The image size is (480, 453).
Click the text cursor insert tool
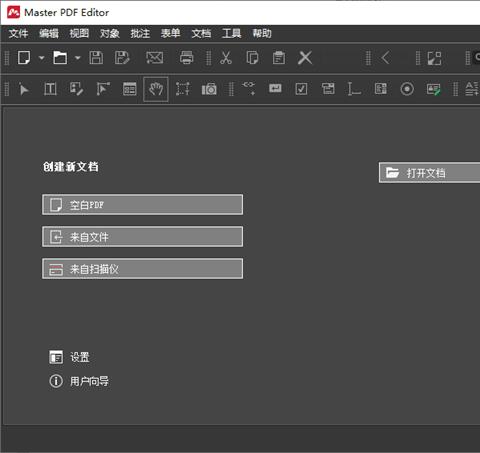click(x=354, y=89)
